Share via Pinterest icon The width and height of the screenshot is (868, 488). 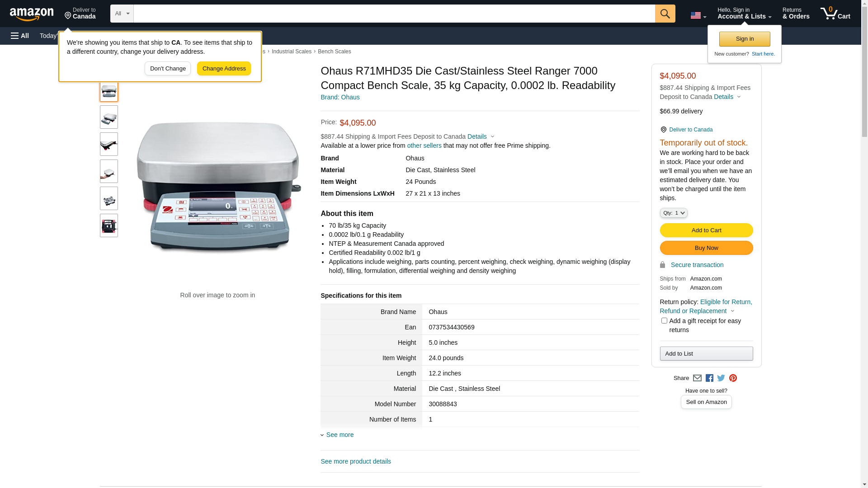point(733,378)
